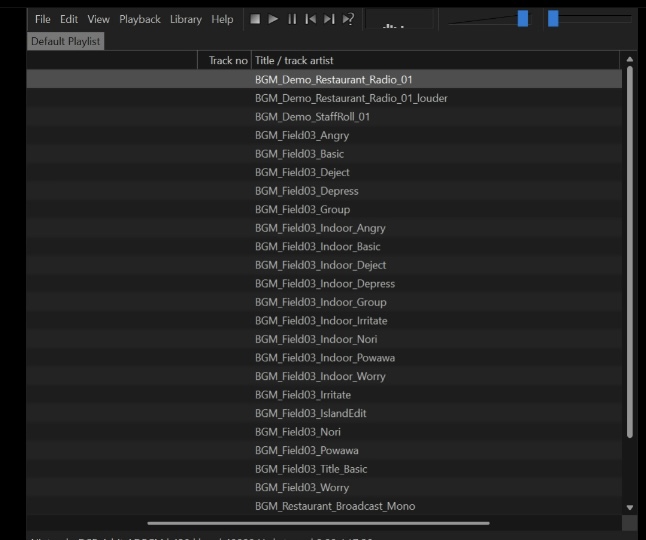The height and width of the screenshot is (540, 646).
Task: Skip to the previous track
Action: 311,19
